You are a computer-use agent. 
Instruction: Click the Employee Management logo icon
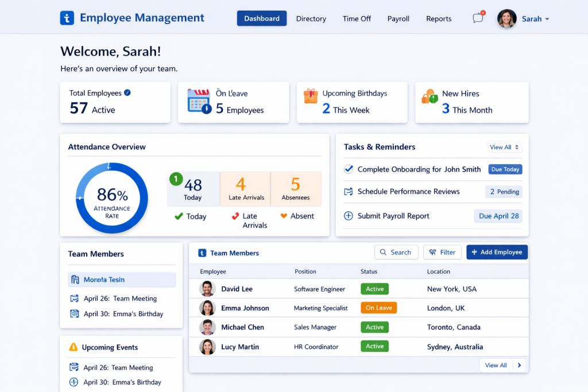click(x=67, y=18)
